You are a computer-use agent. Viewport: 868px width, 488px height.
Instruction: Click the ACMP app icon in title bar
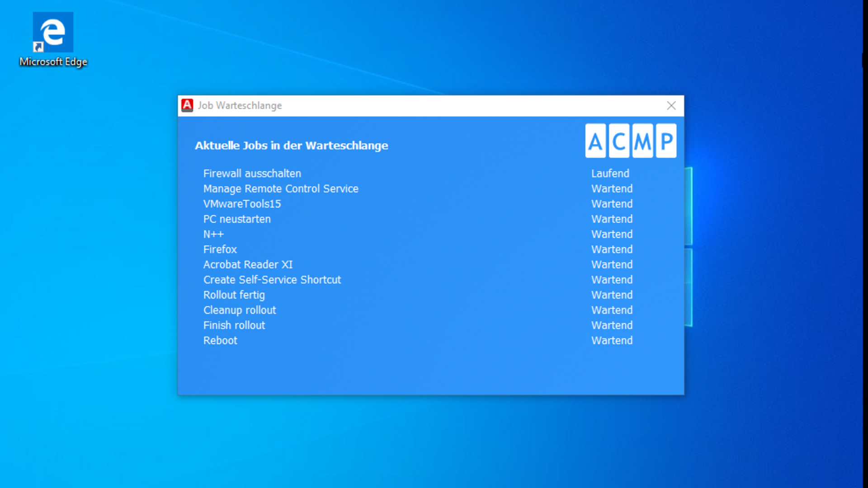pyautogui.click(x=187, y=105)
